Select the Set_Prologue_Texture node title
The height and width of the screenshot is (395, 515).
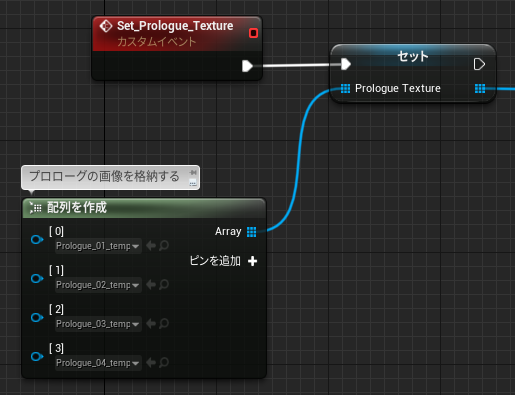coord(175,26)
